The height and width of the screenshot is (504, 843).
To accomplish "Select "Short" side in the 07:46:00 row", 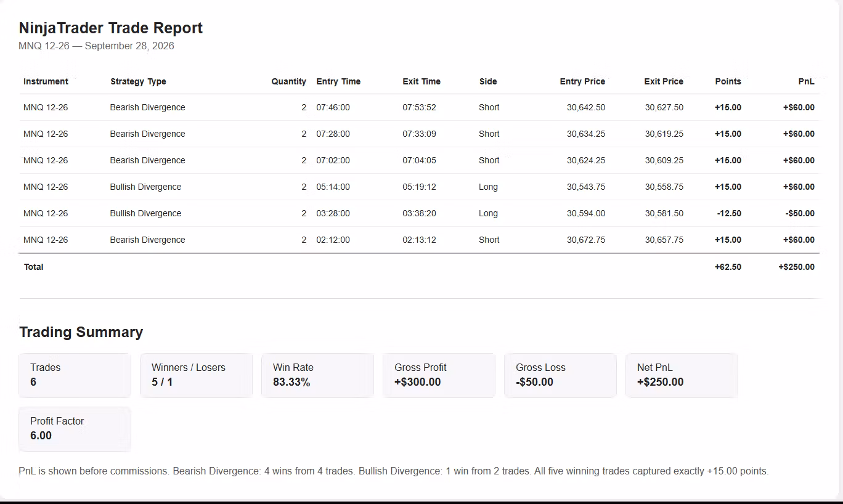I will pyautogui.click(x=489, y=107).
